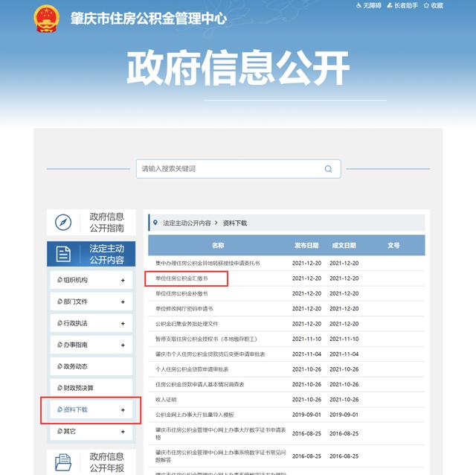Open 公积金网上办事大厅批量导入模板 link
The height and width of the screenshot is (475, 476).
195,415
